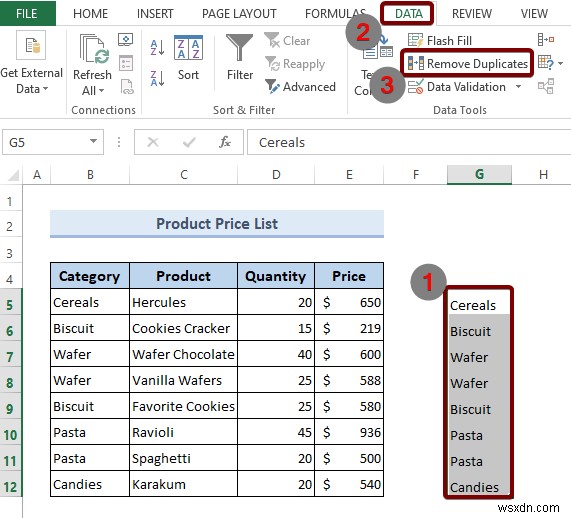This screenshot has height=518, width=571.
Task: Click Reapply filter
Action: coord(295,64)
